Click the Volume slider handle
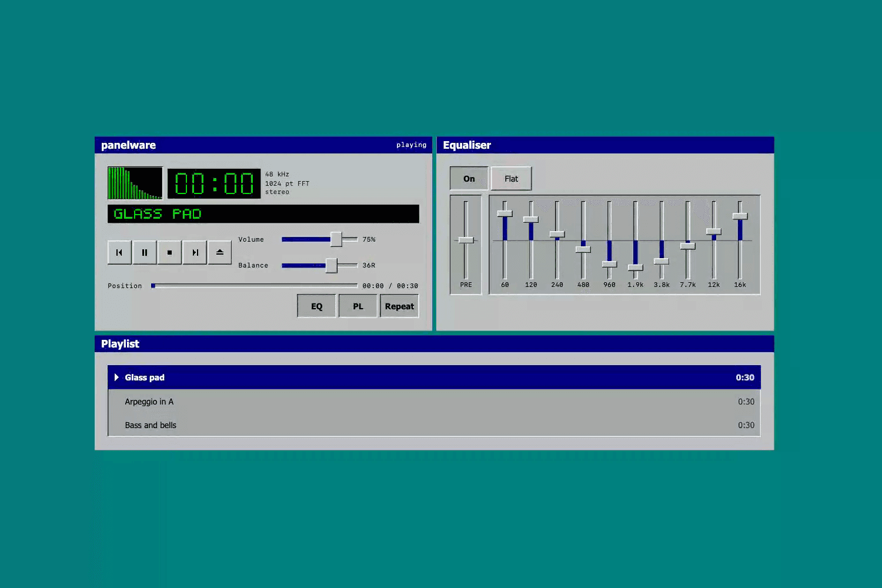 [336, 239]
